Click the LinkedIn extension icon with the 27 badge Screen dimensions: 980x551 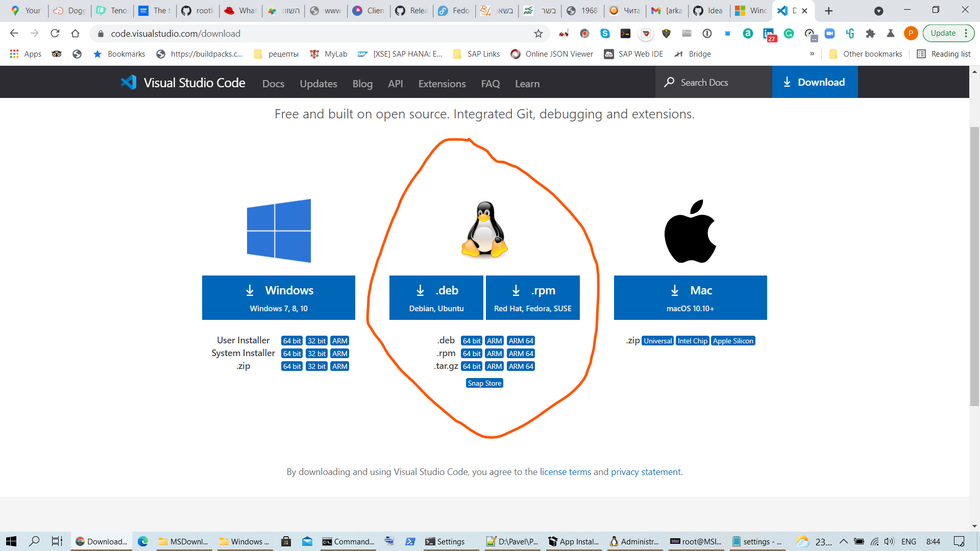point(769,34)
